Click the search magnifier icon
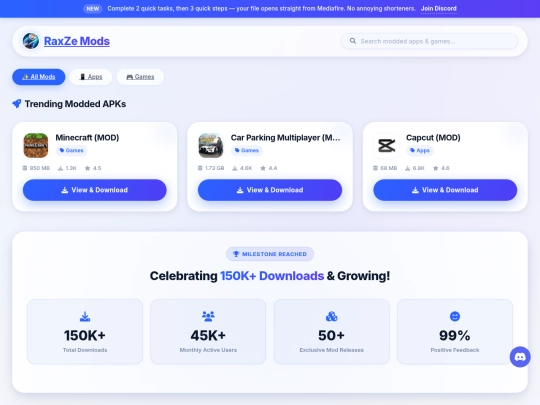The height and width of the screenshot is (405, 540). [x=353, y=41]
